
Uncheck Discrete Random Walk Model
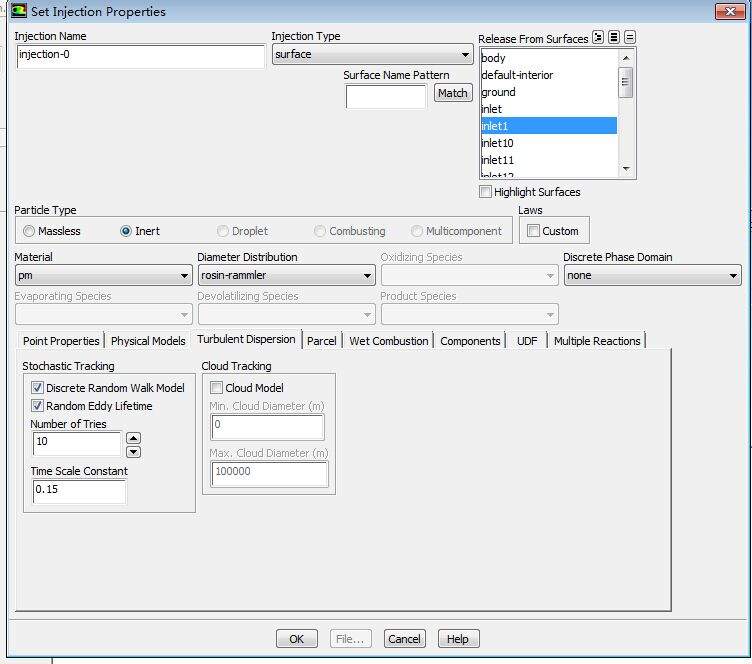pyautogui.click(x=37, y=388)
